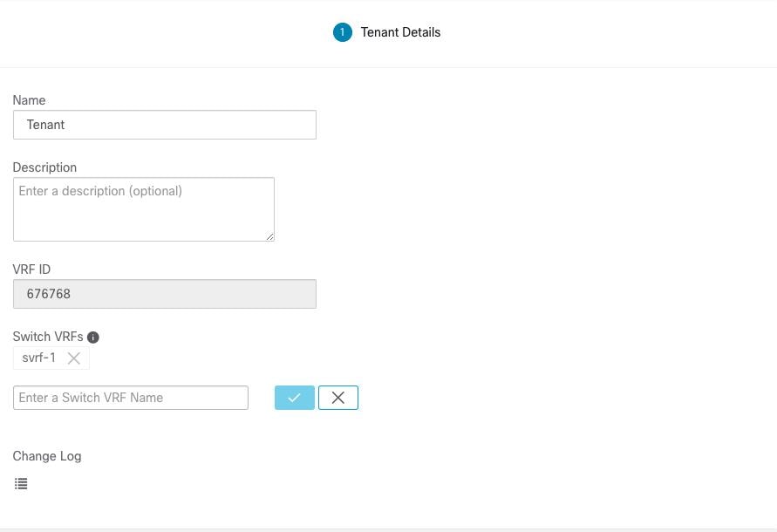Viewport: 777px width, 532px height.
Task: Focus the Switch VRF Name input
Action: click(131, 398)
